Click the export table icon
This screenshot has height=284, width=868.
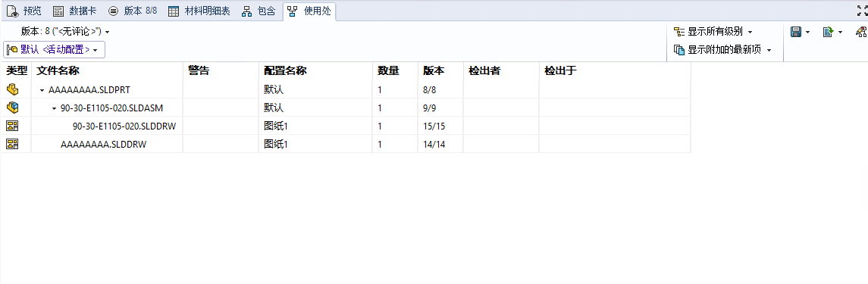(828, 32)
